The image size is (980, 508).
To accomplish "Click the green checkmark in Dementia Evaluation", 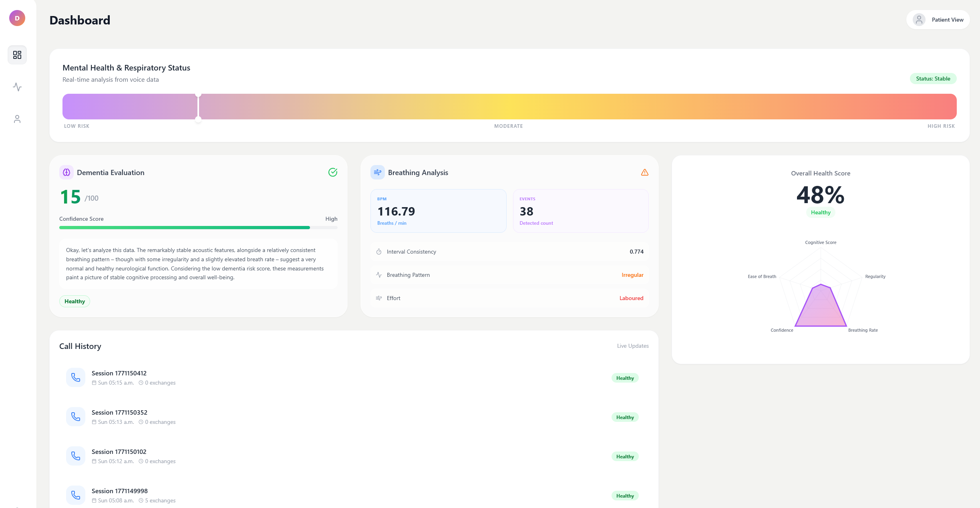I will [332, 172].
